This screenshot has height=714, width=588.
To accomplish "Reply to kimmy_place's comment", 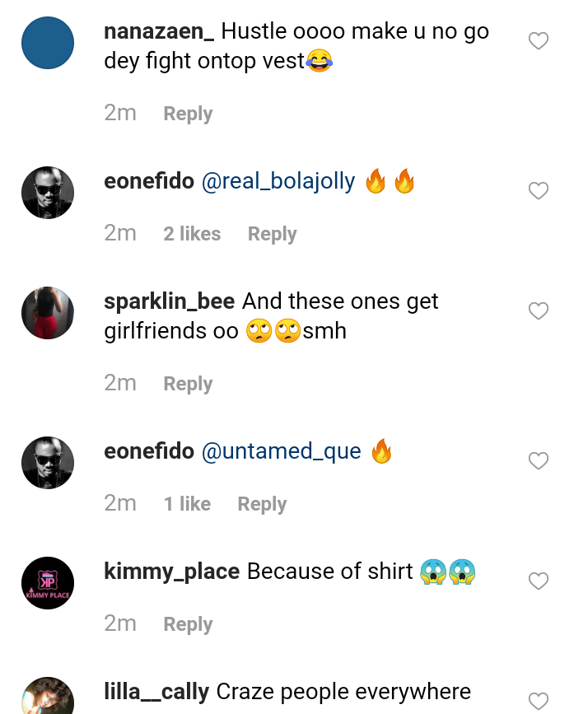I will tap(188, 624).
